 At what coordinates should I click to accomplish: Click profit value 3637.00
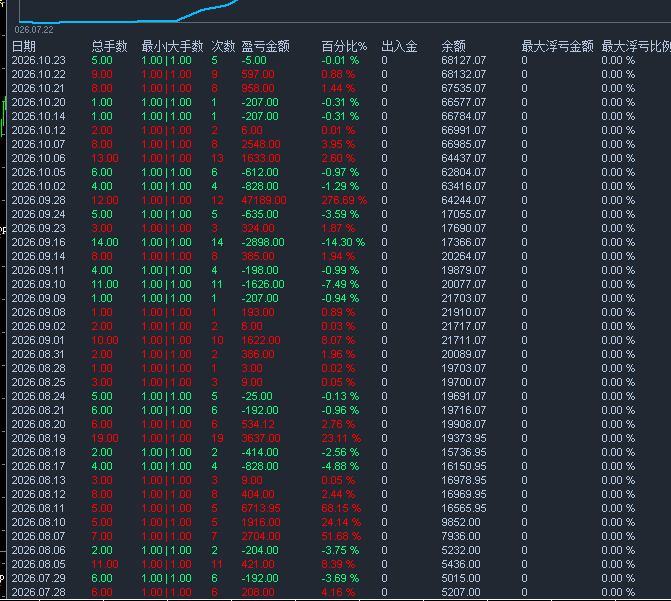click(x=261, y=438)
